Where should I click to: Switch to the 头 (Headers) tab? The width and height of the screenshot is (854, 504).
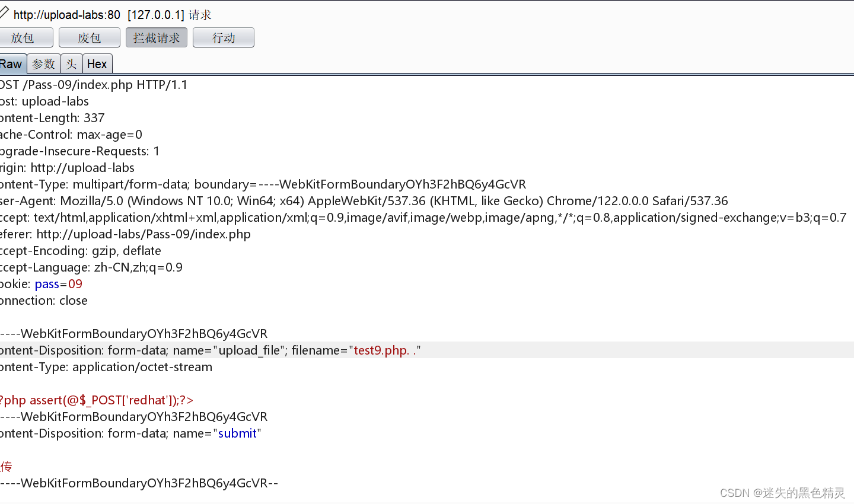point(71,63)
